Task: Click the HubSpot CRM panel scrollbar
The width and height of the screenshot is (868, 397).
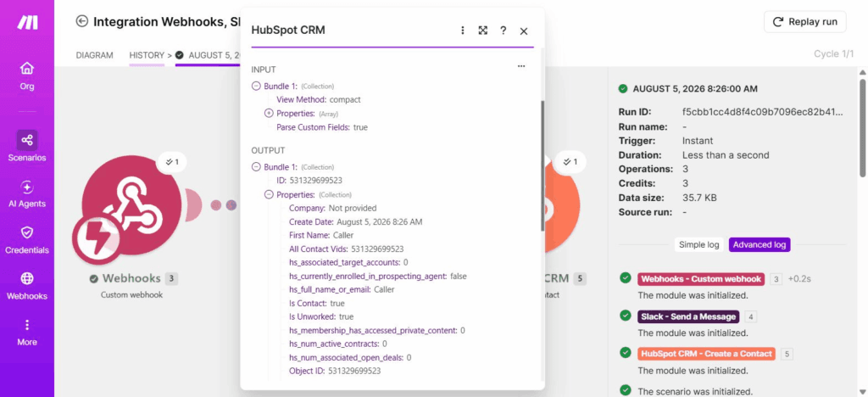Action: tap(542, 166)
